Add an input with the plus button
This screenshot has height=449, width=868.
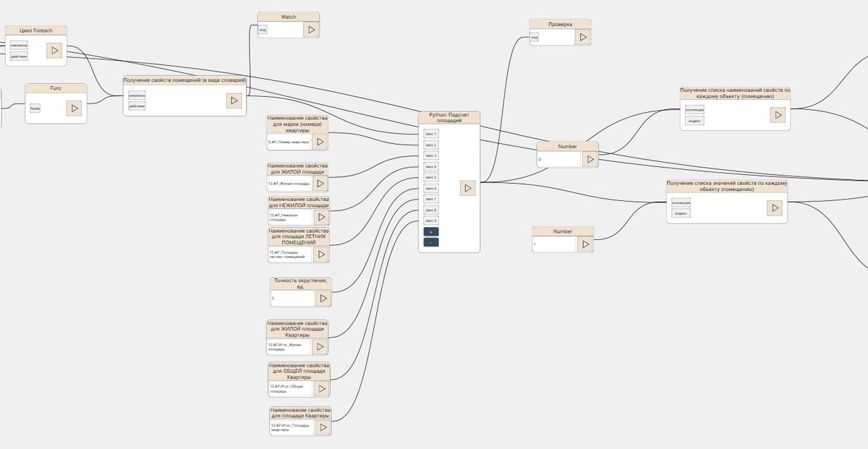[430, 231]
